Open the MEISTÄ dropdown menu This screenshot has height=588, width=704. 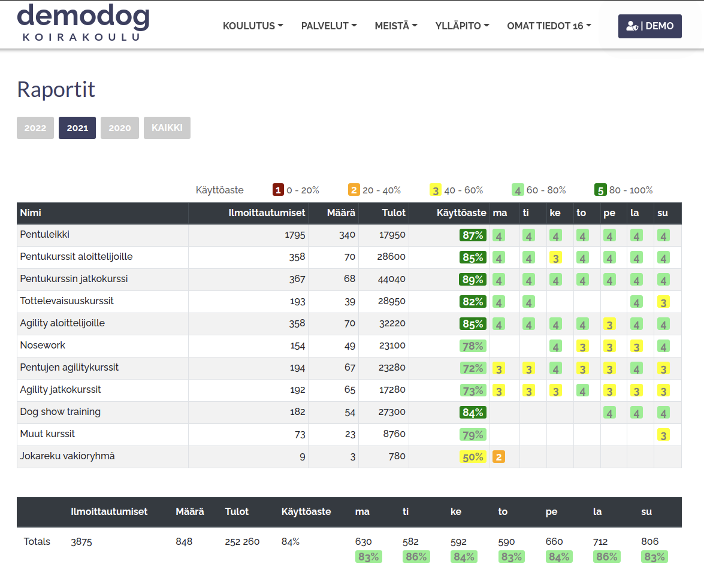click(x=396, y=26)
